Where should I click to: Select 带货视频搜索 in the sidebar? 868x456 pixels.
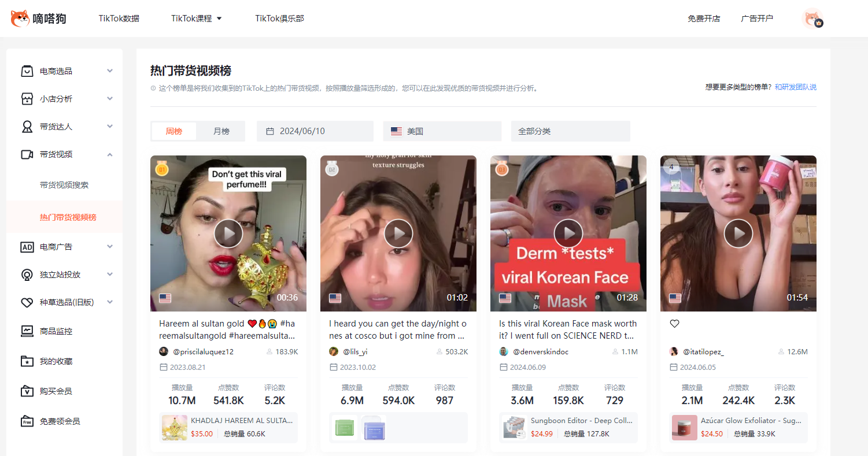(x=64, y=185)
